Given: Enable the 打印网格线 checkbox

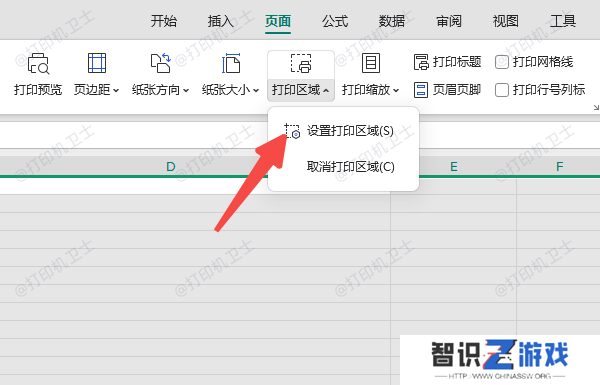Looking at the screenshot, I should click(502, 62).
